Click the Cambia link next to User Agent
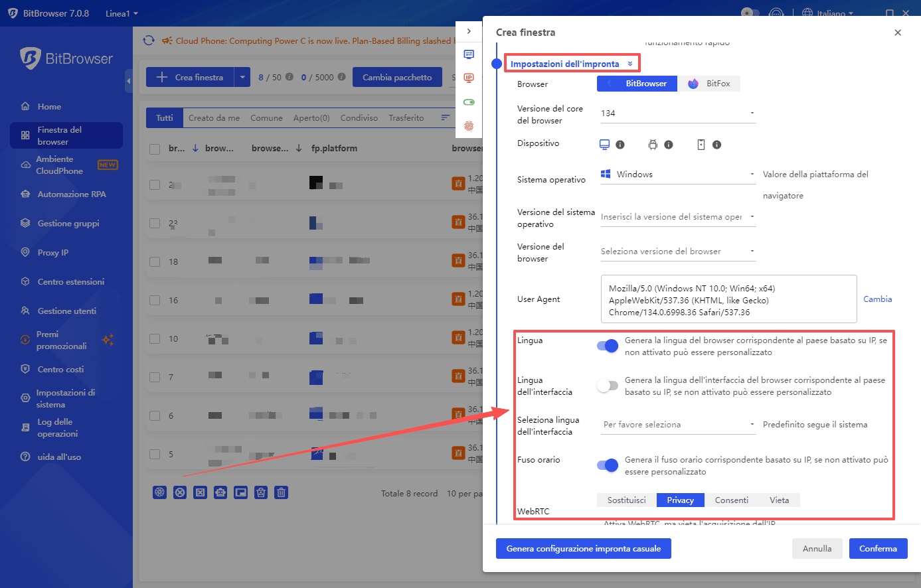 coord(877,299)
